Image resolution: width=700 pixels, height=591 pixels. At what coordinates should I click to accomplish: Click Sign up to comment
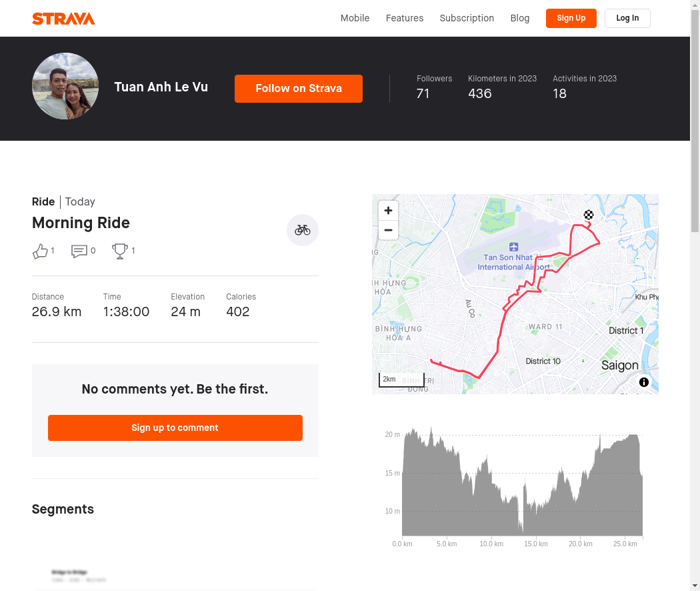[175, 428]
